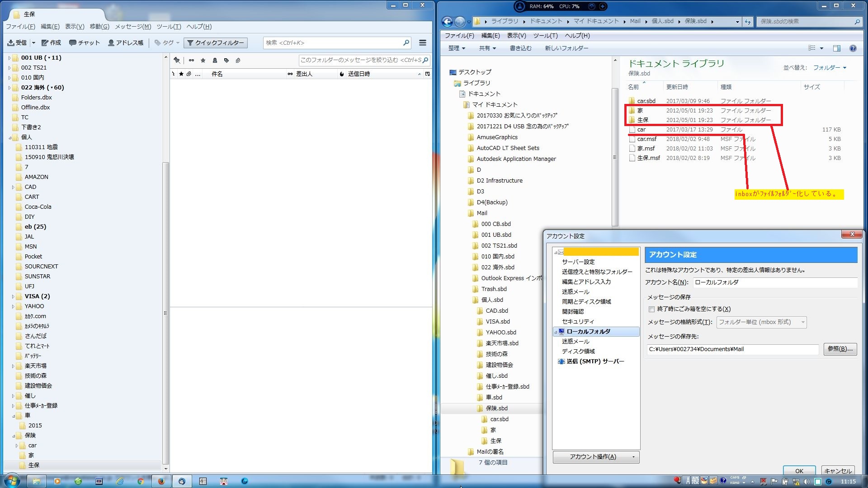Click the 参照(B)... browse button
Screen dimensions: 868x488
(x=840, y=349)
